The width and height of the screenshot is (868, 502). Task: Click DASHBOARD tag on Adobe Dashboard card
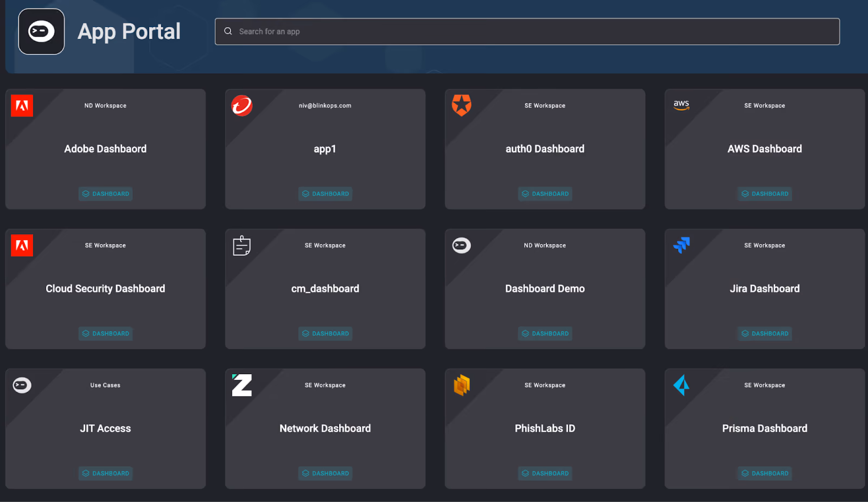click(105, 194)
